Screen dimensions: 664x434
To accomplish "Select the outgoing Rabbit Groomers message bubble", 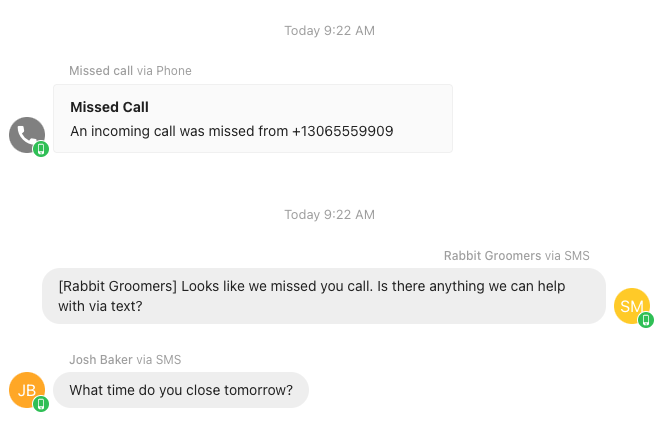I will click(324, 296).
